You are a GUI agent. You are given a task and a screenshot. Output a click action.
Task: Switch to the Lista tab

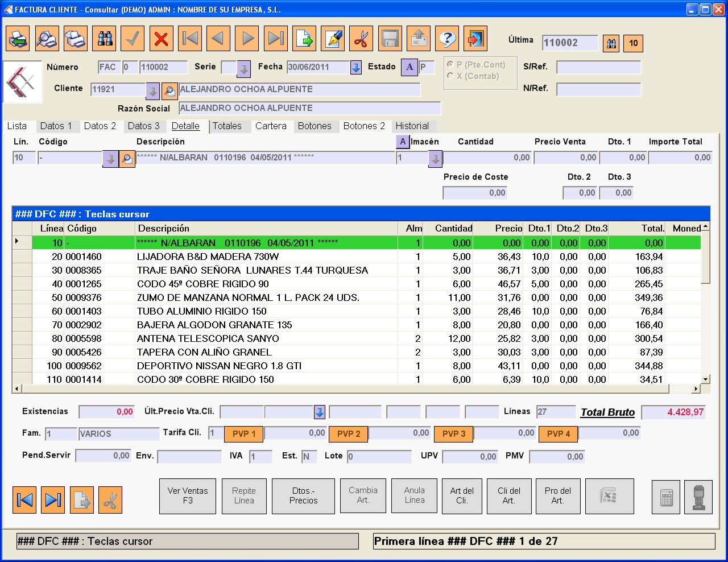(x=17, y=126)
